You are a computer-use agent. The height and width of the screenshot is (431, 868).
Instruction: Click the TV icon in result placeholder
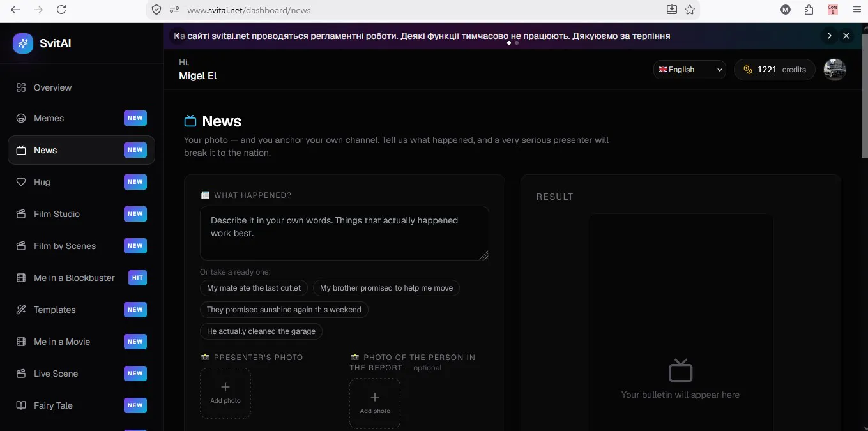pos(681,370)
